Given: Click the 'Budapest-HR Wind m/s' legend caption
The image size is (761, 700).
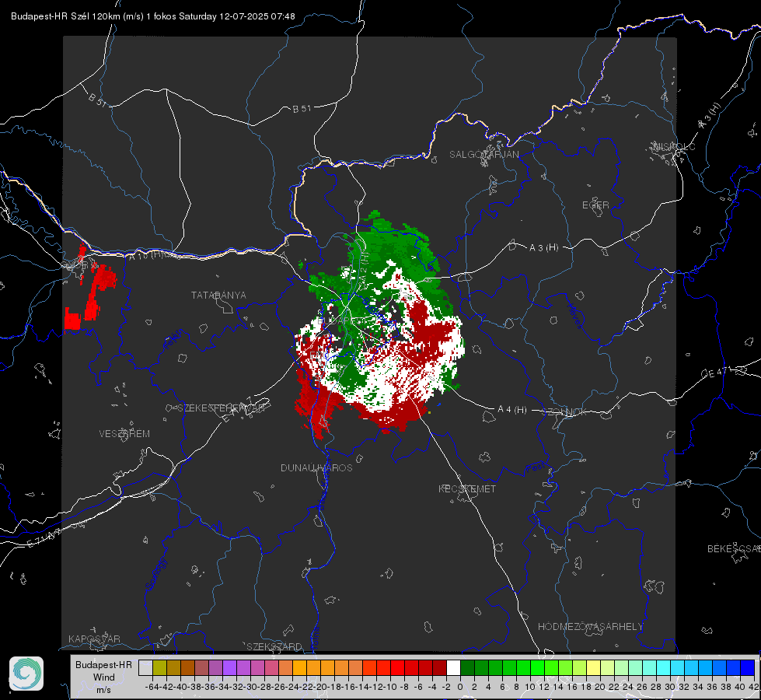Looking at the screenshot, I should tap(104, 677).
